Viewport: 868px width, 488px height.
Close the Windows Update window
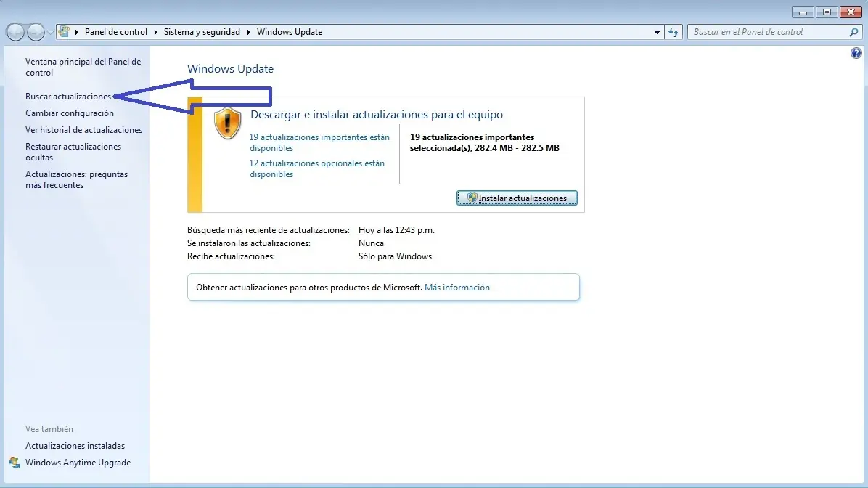tap(851, 12)
